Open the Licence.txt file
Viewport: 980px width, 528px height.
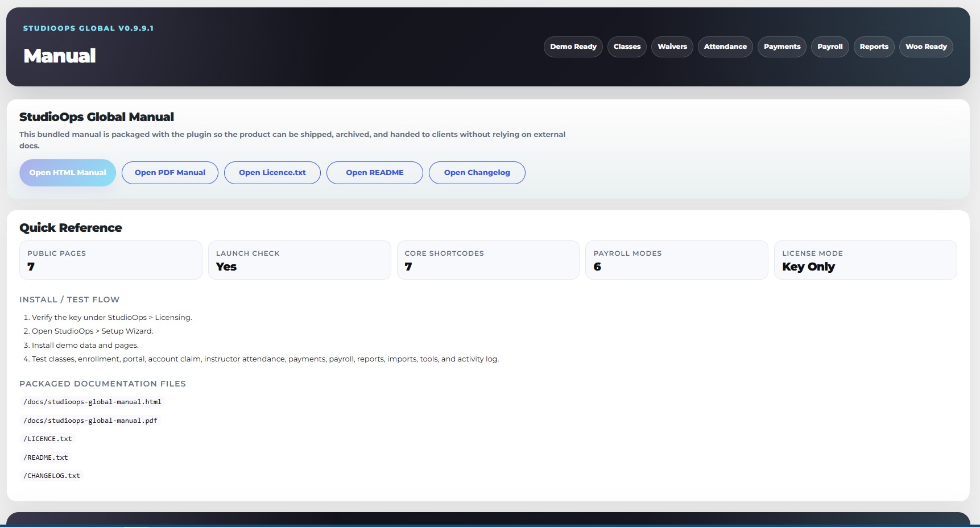(x=272, y=173)
